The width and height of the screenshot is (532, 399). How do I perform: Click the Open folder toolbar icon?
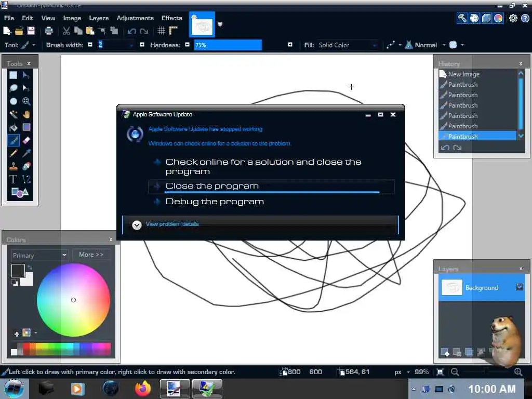(19, 31)
